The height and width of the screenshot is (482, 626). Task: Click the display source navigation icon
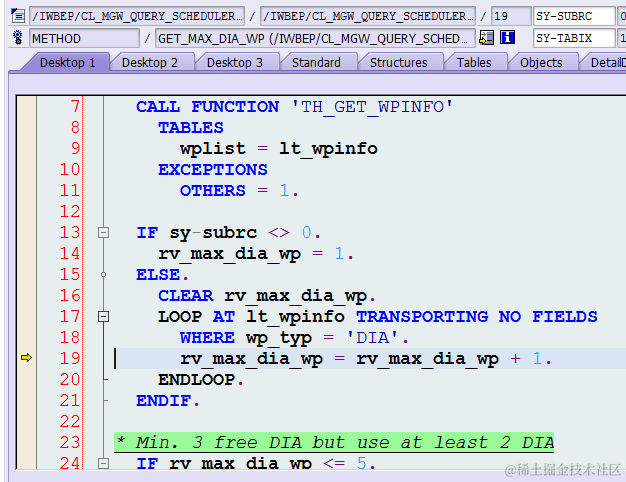tap(487, 38)
